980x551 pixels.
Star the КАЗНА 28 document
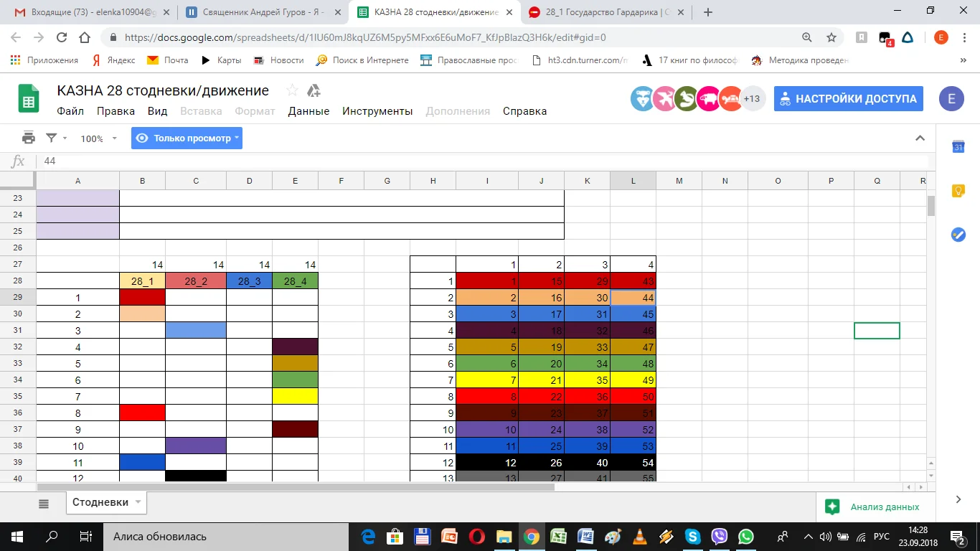coord(292,90)
